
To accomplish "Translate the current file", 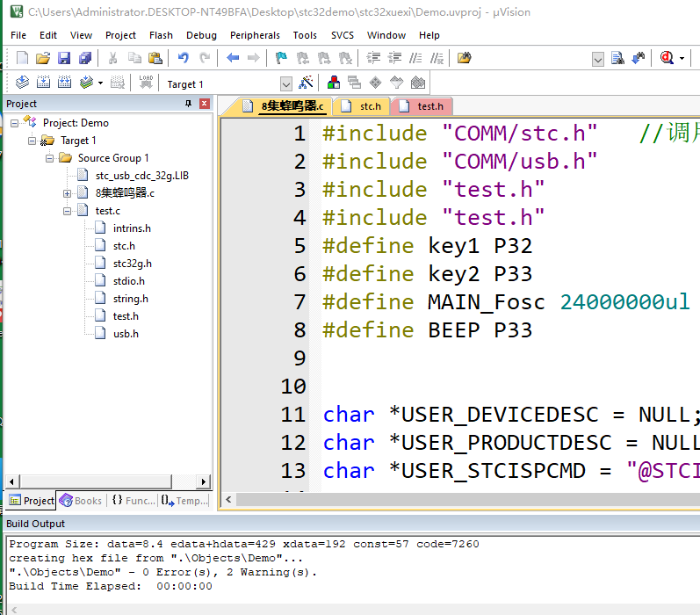I will pos(22,83).
